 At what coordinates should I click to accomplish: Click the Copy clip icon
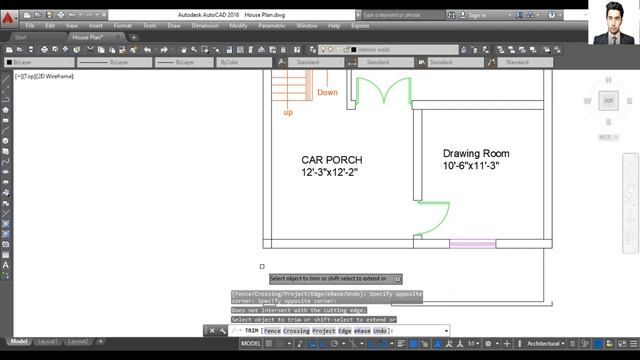pos(101,50)
